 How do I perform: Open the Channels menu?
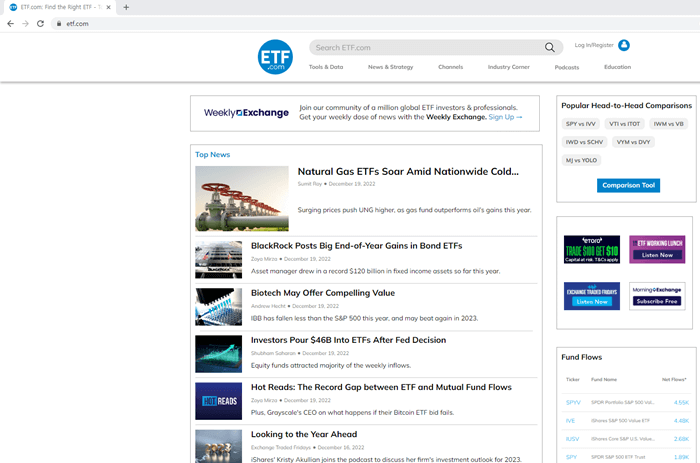click(450, 67)
